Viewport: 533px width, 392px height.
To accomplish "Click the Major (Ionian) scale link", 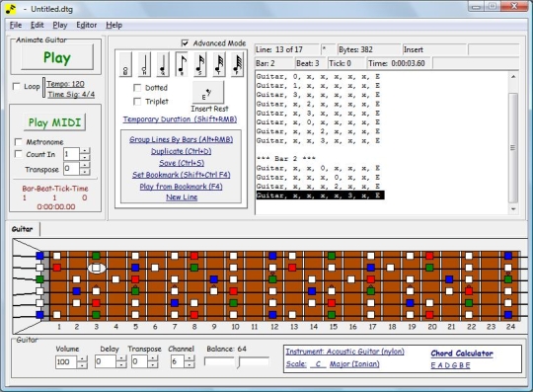I will 354,364.
